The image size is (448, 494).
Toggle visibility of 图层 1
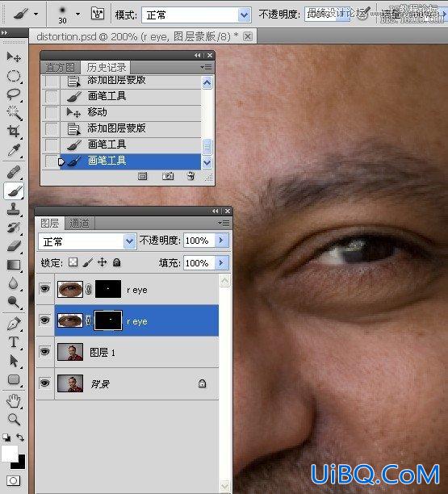coord(44,351)
